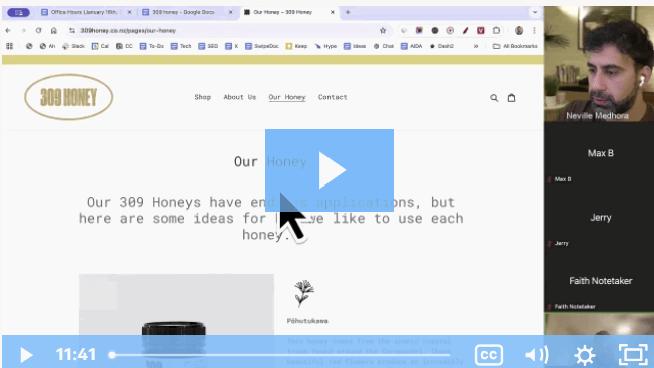Open the tab search dropdown arrow

click(x=535, y=12)
